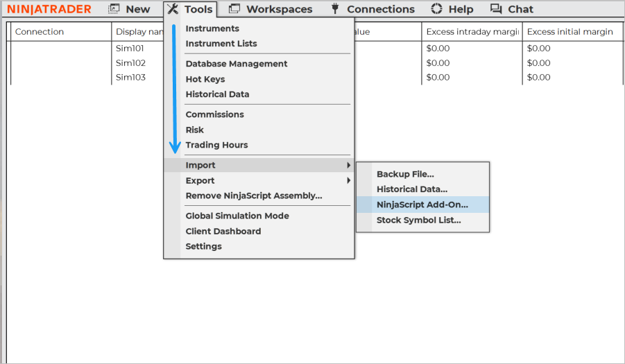This screenshot has height=364, width=625.
Task: Open Instrument Lists from Tools menu
Action: (221, 43)
